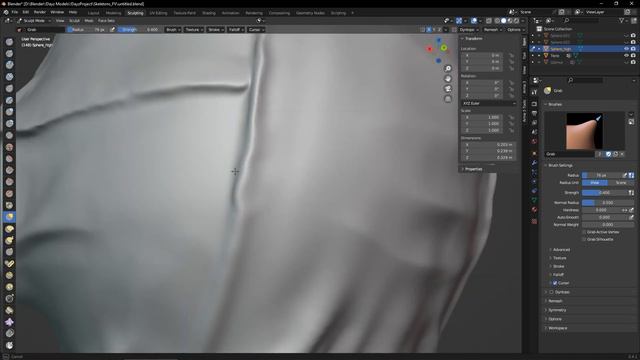Select the Mask brush tool
The width and height of the screenshot is (640, 360).
[9, 345]
